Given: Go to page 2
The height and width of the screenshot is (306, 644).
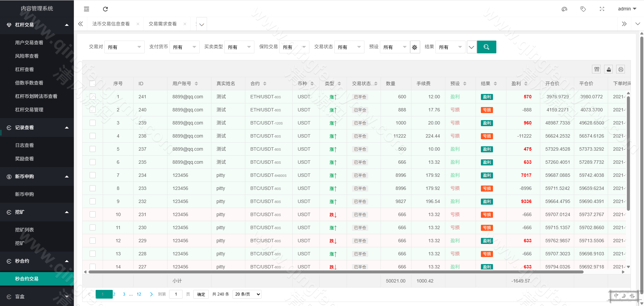Looking at the screenshot, I should 114,294.
